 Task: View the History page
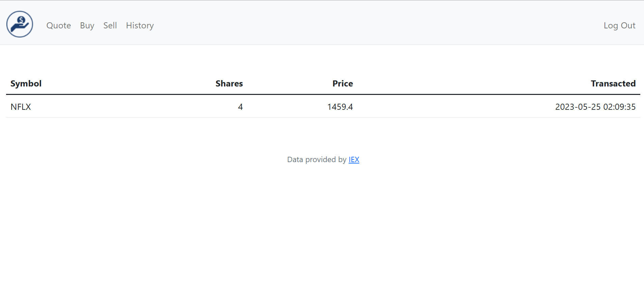tap(140, 26)
